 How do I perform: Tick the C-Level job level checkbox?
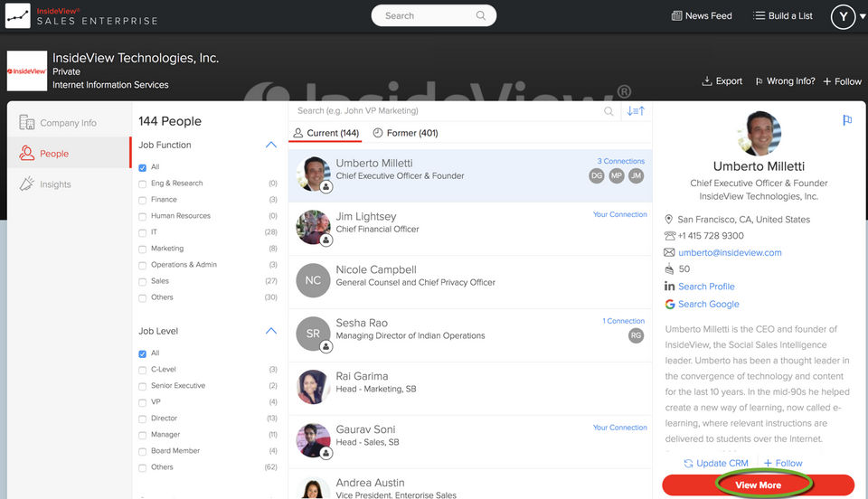point(142,370)
